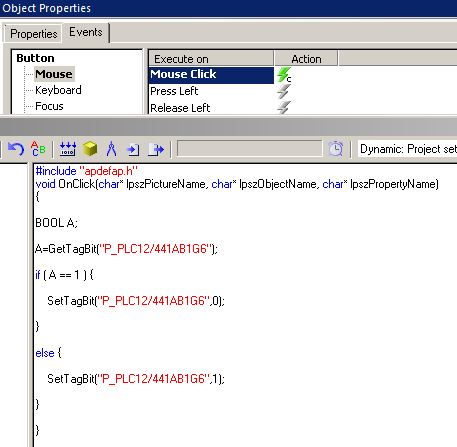The image size is (457, 447).
Task: Select the Events tab
Action: click(86, 32)
